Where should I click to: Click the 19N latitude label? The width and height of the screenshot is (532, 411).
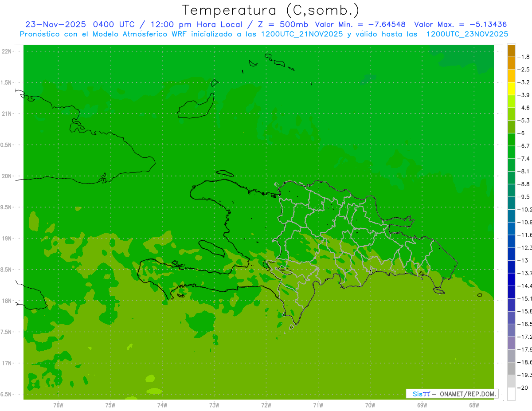8,239
